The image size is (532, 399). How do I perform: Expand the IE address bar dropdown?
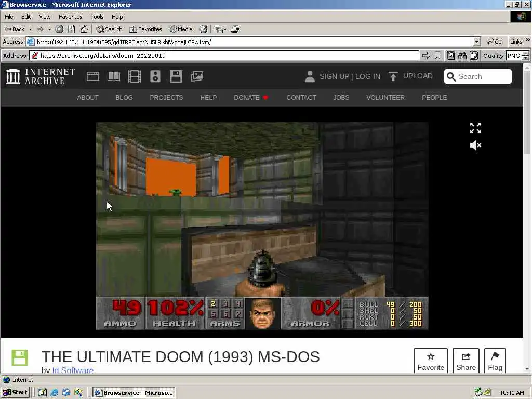coord(477,42)
